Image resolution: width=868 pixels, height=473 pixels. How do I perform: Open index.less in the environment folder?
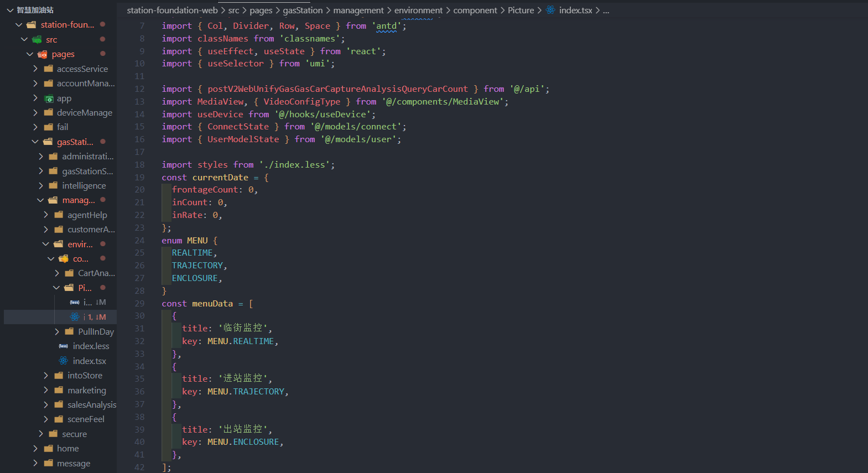click(x=91, y=346)
